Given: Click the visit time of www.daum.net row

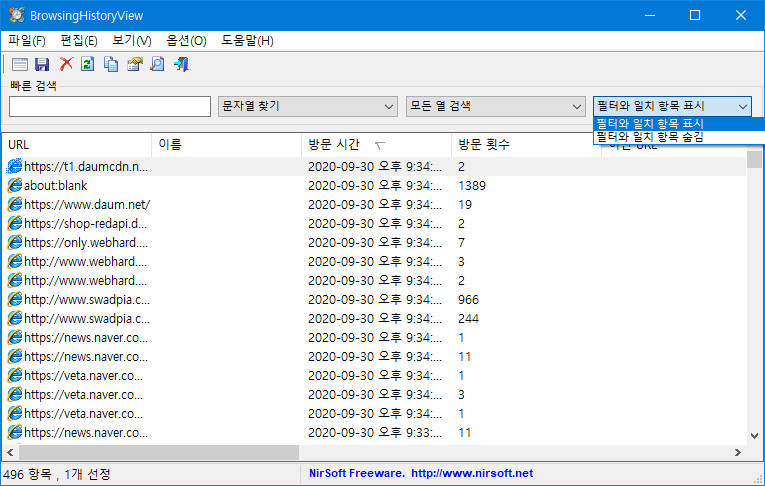Looking at the screenshot, I should click(x=375, y=204).
